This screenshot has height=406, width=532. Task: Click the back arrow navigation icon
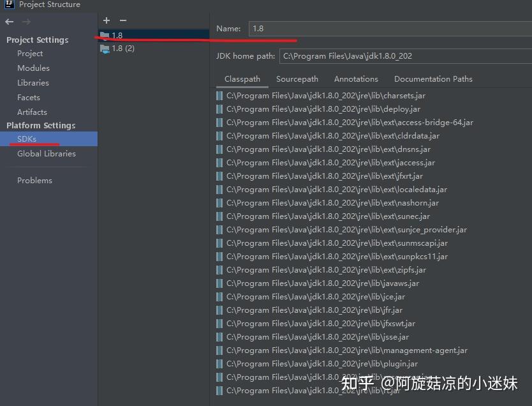coord(10,22)
